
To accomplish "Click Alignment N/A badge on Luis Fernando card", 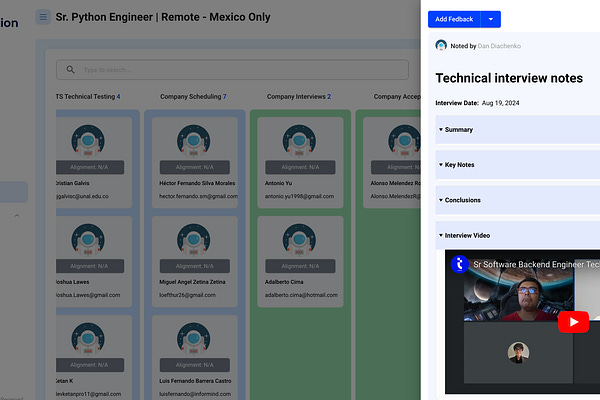I will (x=195, y=365).
